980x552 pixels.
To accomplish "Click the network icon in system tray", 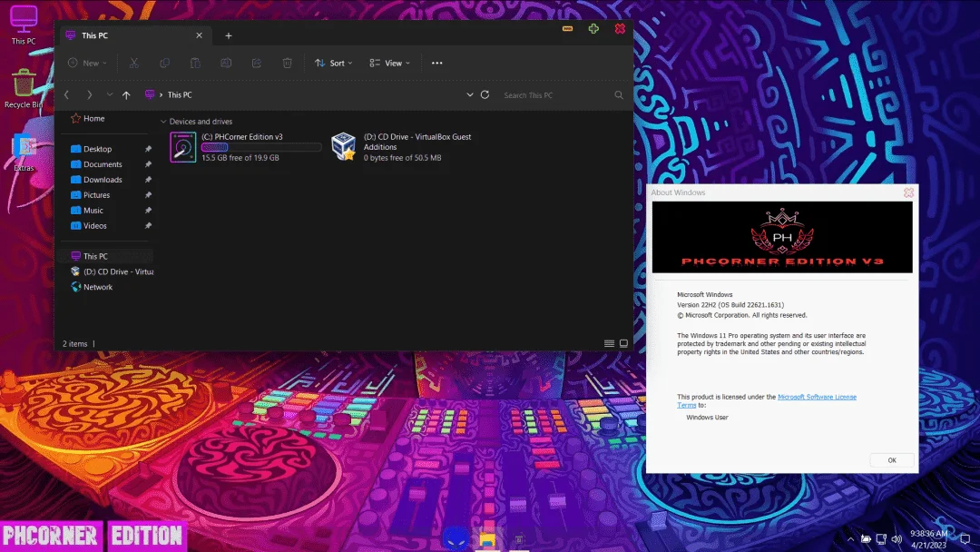I will pyautogui.click(x=881, y=539).
